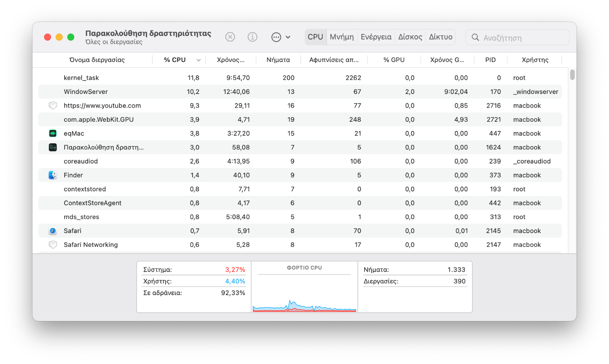Sort by Αφυπνίσεις απ... column header
This screenshot has height=364, width=609.
tap(334, 60)
